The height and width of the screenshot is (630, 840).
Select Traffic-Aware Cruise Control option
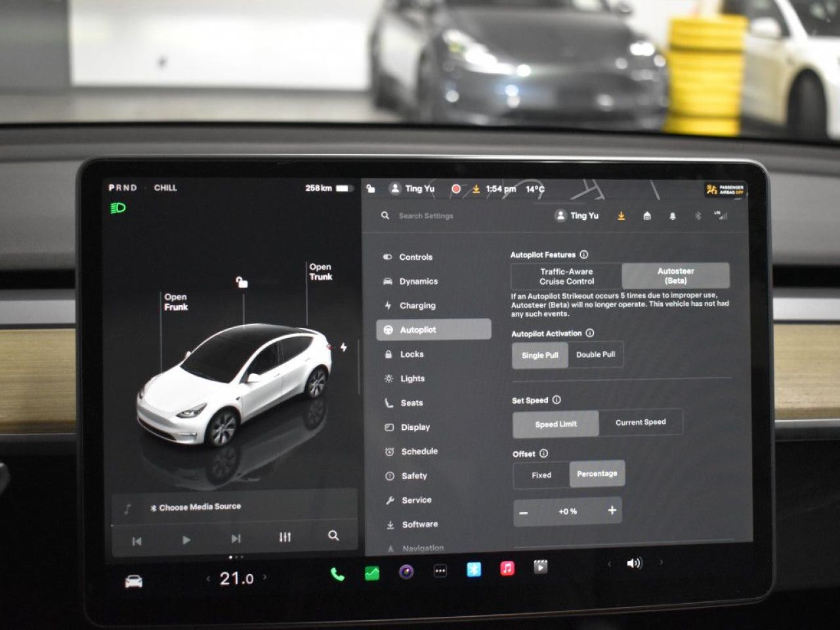[566, 276]
